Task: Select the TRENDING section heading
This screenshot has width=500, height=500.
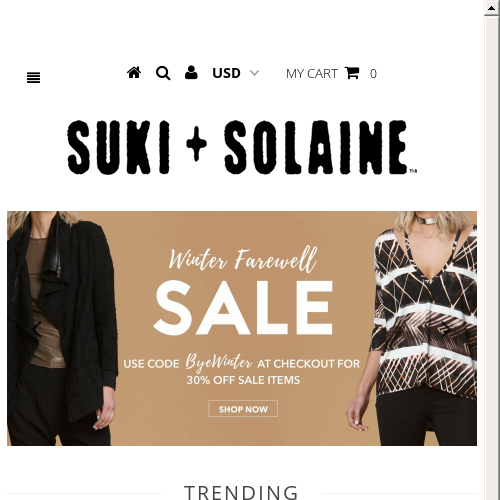Action: point(241,492)
